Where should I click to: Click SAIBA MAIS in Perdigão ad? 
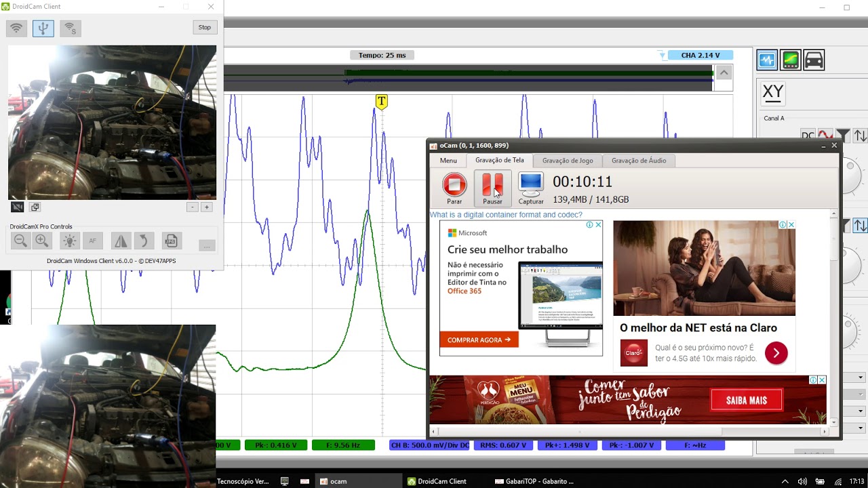pos(747,400)
